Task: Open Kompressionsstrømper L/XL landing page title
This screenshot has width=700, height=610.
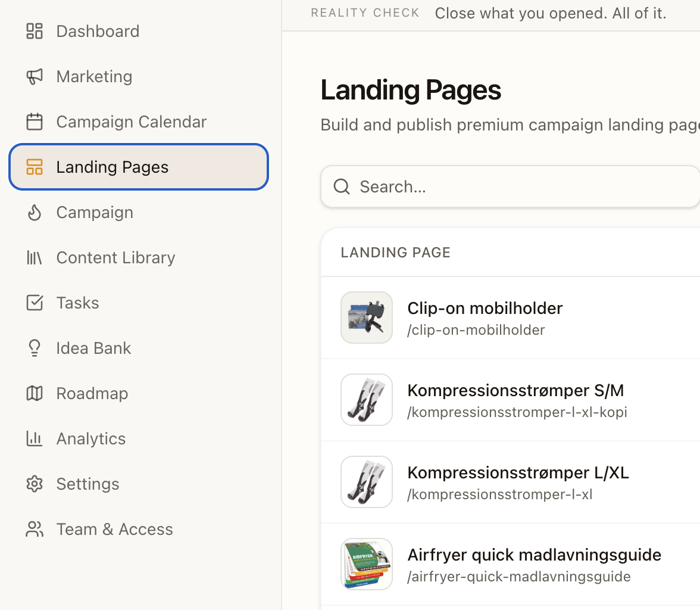Action: tap(518, 472)
